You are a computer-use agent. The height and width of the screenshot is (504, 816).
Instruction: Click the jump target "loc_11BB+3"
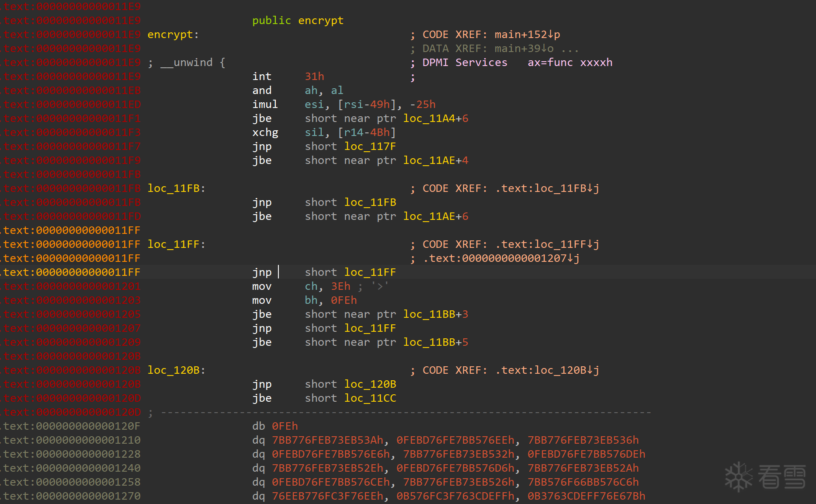tap(436, 314)
